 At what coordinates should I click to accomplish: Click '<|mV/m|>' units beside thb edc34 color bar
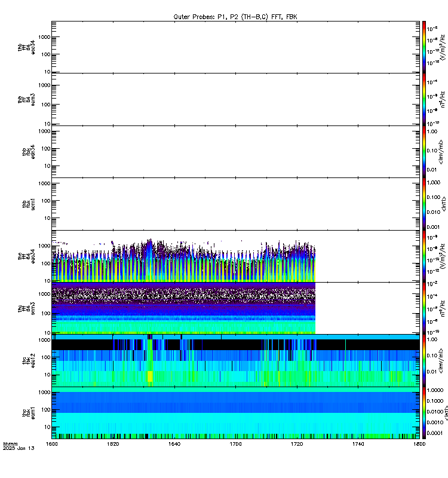point(441,152)
